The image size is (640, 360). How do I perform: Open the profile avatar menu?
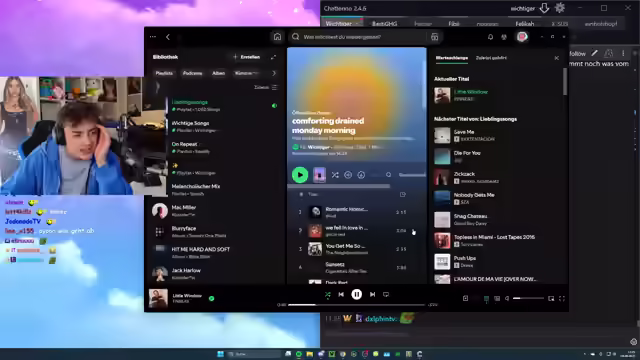pyautogui.click(x=522, y=37)
